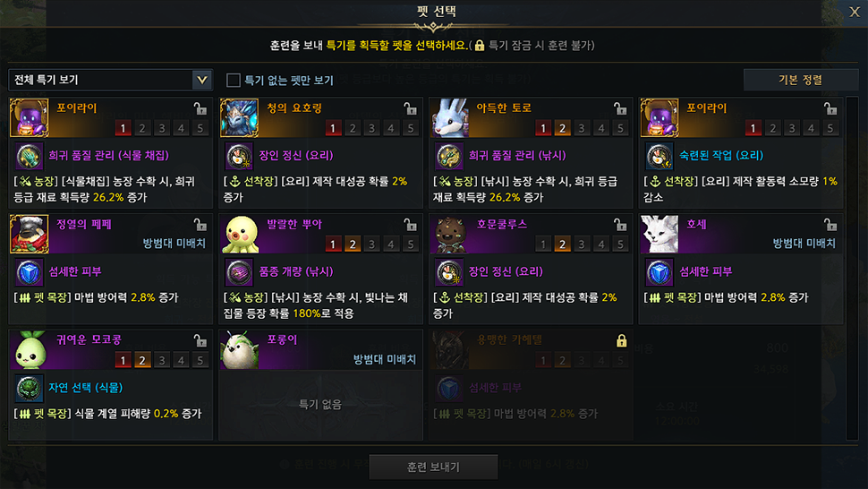
Task: Open the 전체 특기 보기 dropdown
Action: 110,80
